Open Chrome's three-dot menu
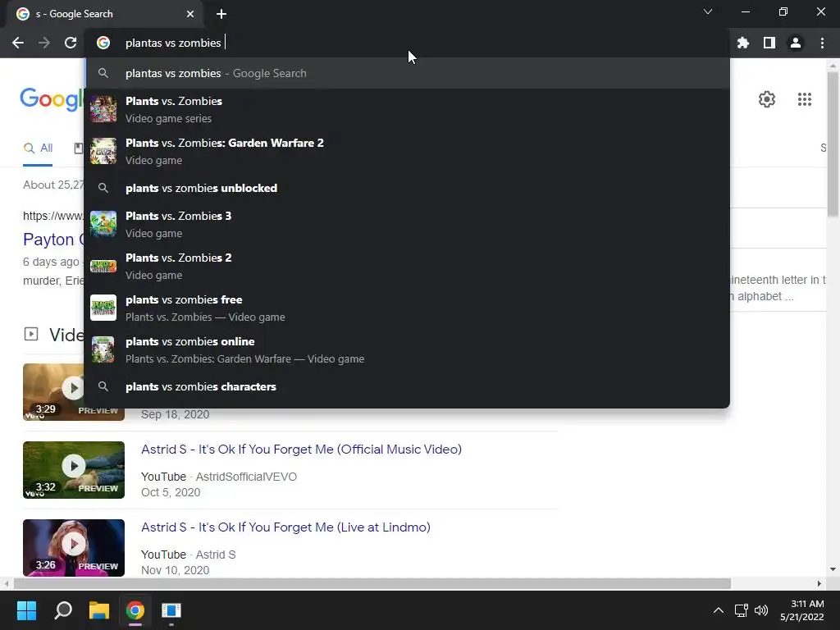 (822, 43)
